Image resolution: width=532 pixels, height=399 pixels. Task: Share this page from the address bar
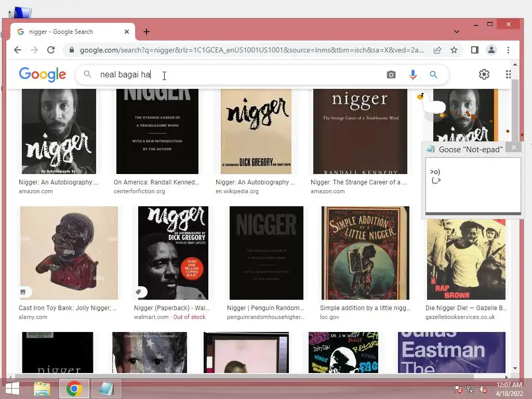[437, 50]
